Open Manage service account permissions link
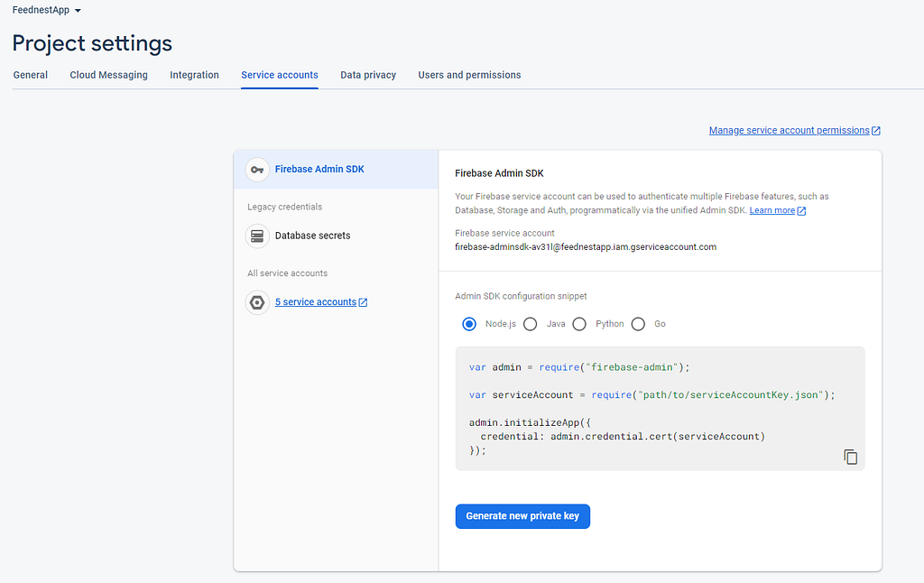This screenshot has width=924, height=583. pyautogui.click(x=794, y=130)
